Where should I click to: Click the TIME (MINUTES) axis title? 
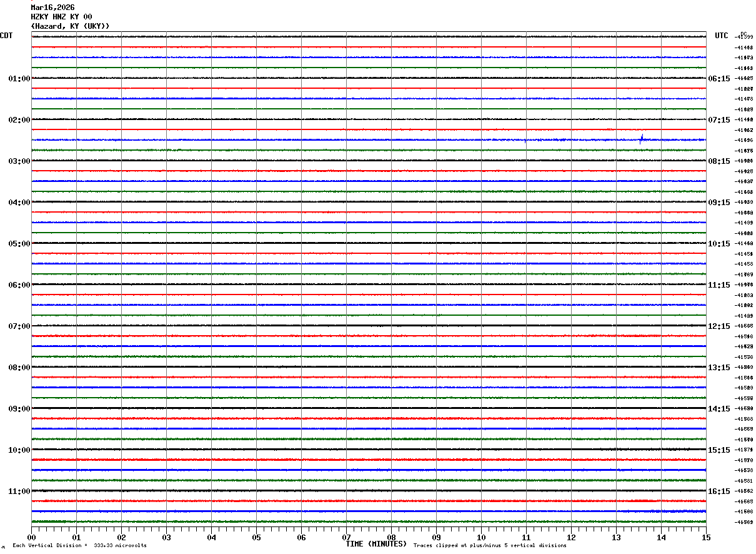point(376,544)
